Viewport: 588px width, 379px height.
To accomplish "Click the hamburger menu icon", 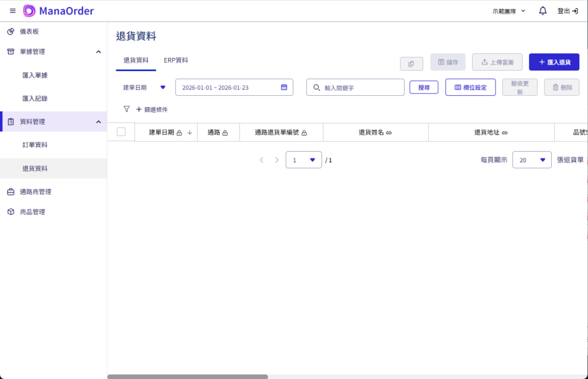I will (x=12, y=10).
